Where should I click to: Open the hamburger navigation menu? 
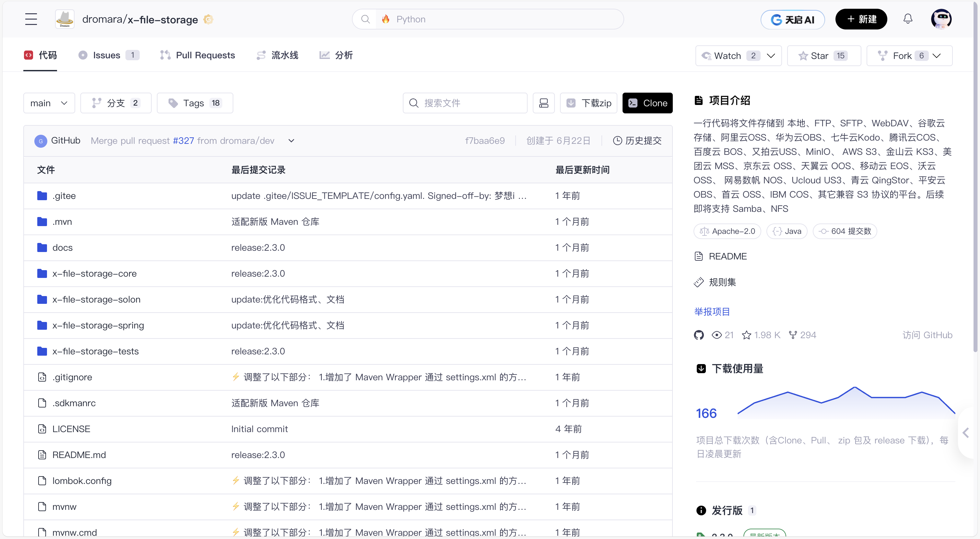click(31, 19)
